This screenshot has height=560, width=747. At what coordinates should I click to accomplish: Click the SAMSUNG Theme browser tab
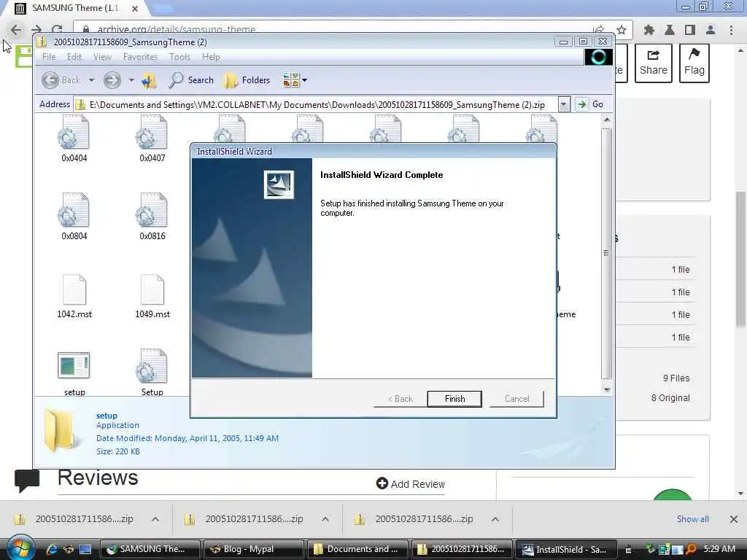76,8
